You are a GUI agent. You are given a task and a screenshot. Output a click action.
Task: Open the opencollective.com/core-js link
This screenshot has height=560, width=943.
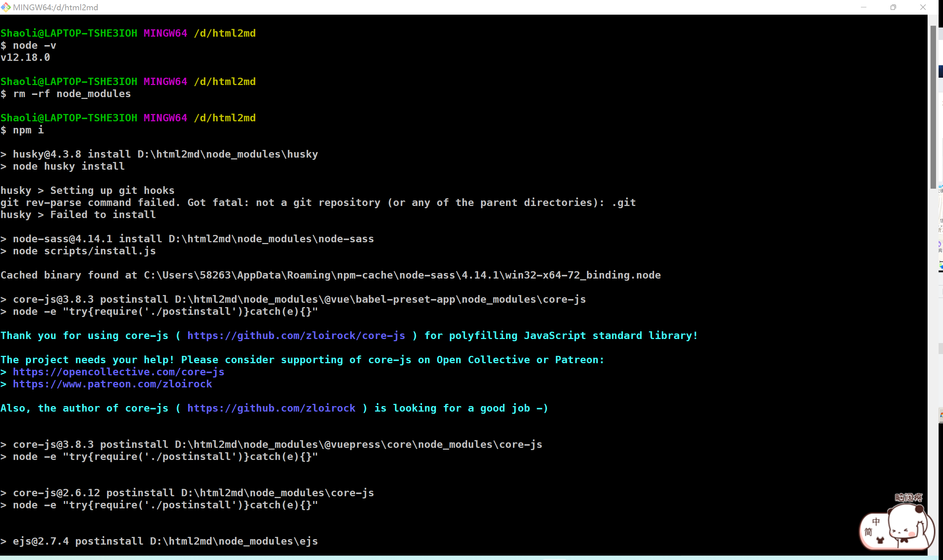point(118,372)
